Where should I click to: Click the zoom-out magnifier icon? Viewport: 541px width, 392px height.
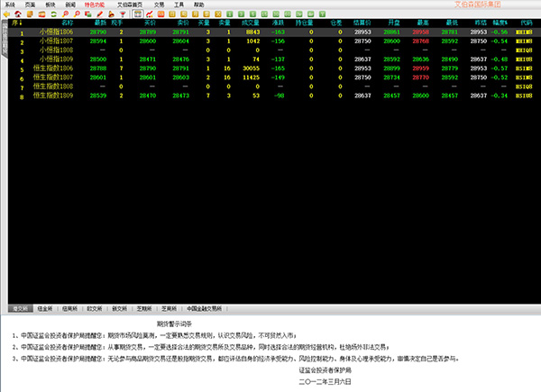click(77, 14)
